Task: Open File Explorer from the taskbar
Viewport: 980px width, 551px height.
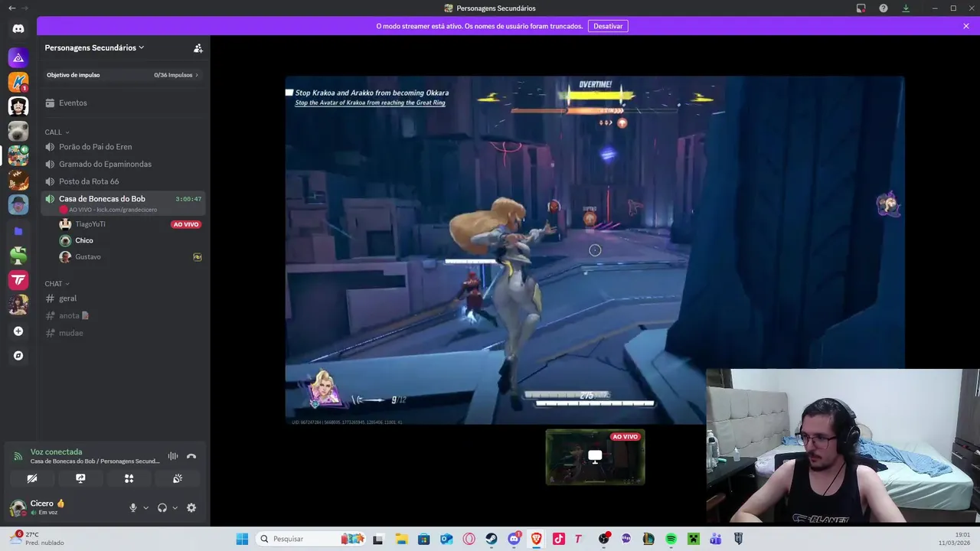Action: coord(401,539)
